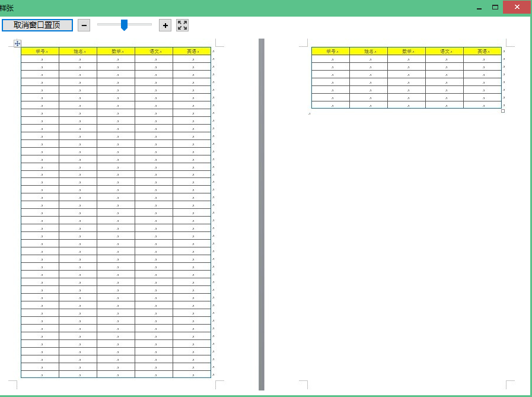
Task: Select the 语文 header on the right page
Action: point(445,51)
